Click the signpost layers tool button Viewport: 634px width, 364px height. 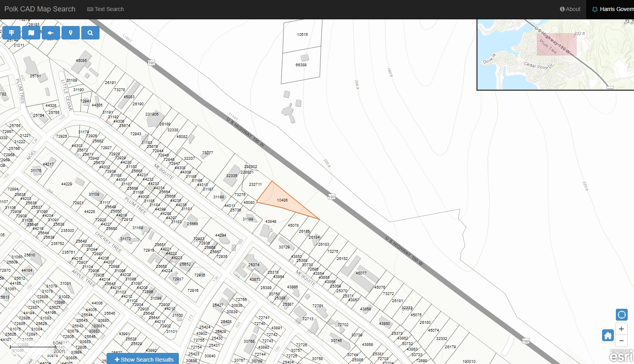[11, 33]
